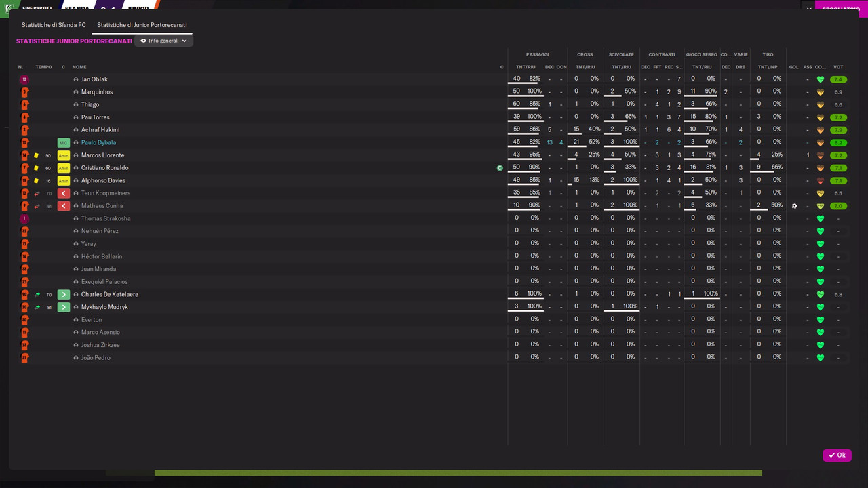This screenshot has width=868, height=488.
Task: Click the ASS column header
Action: click(x=808, y=67)
